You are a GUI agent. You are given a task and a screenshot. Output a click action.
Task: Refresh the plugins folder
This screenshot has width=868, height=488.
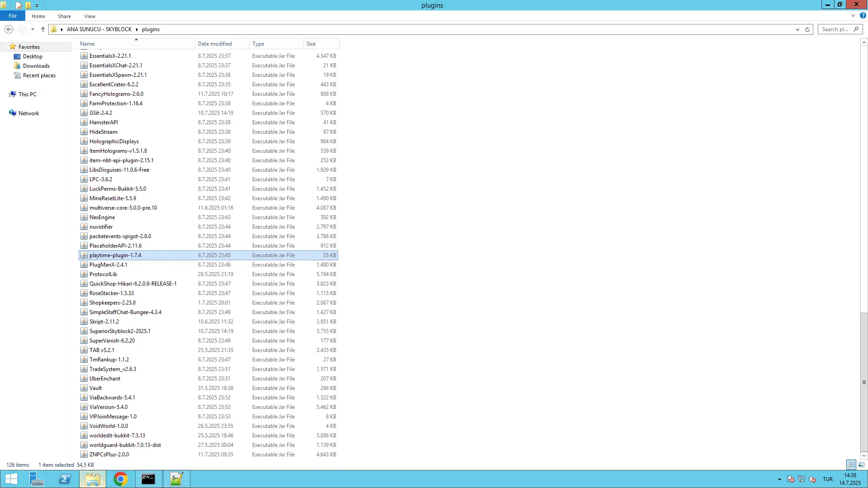(807, 29)
